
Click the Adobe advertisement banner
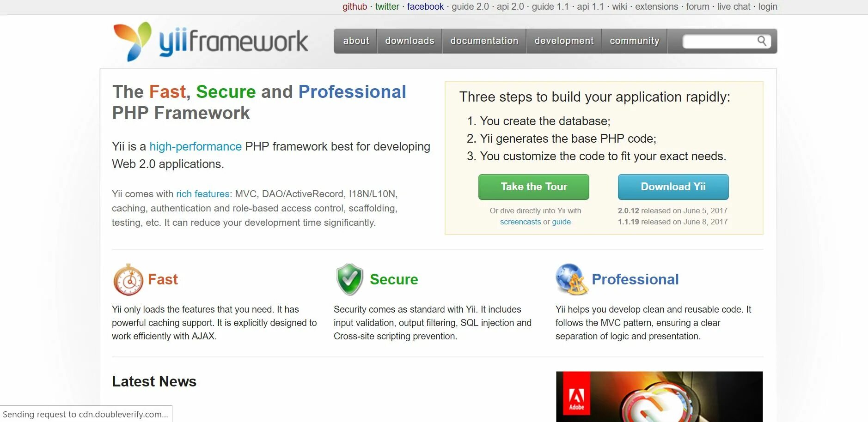659,397
